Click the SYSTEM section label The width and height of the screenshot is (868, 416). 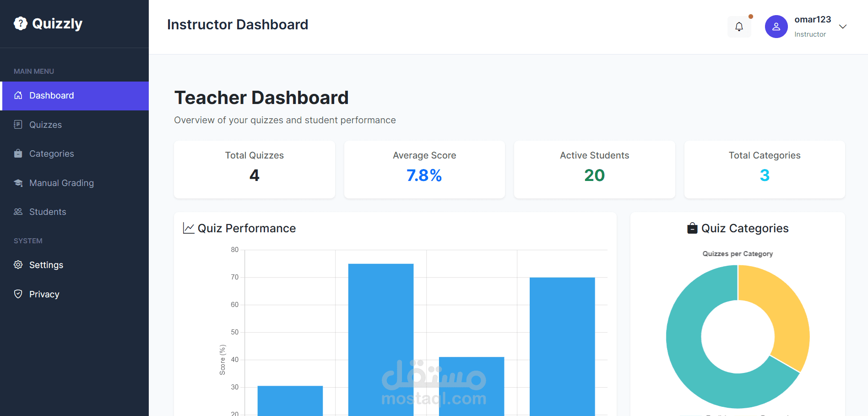tap(28, 241)
